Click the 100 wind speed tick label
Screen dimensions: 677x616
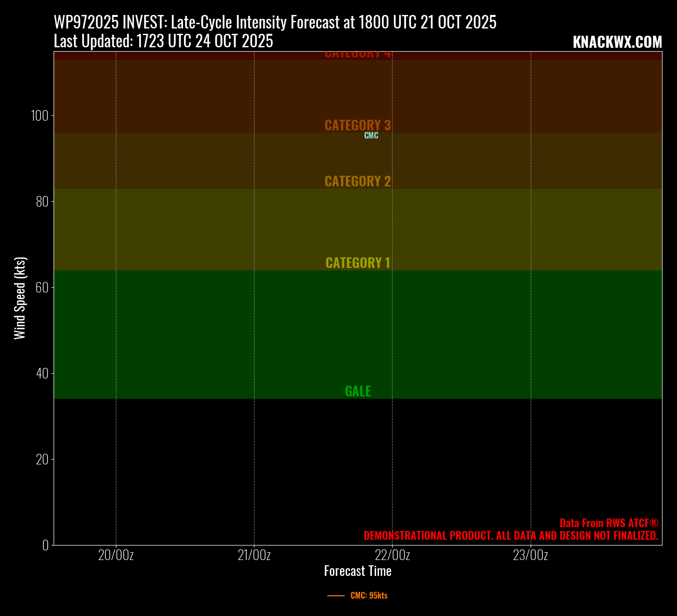(39, 116)
